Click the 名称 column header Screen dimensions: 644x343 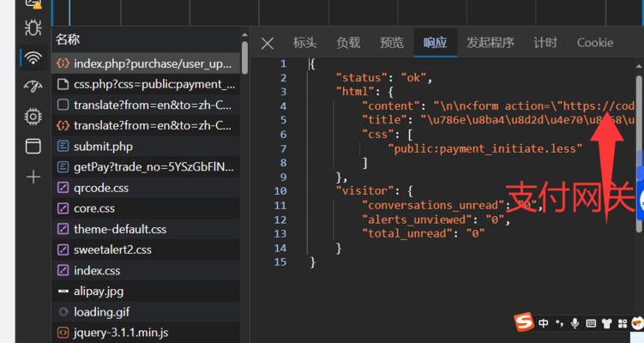click(68, 39)
